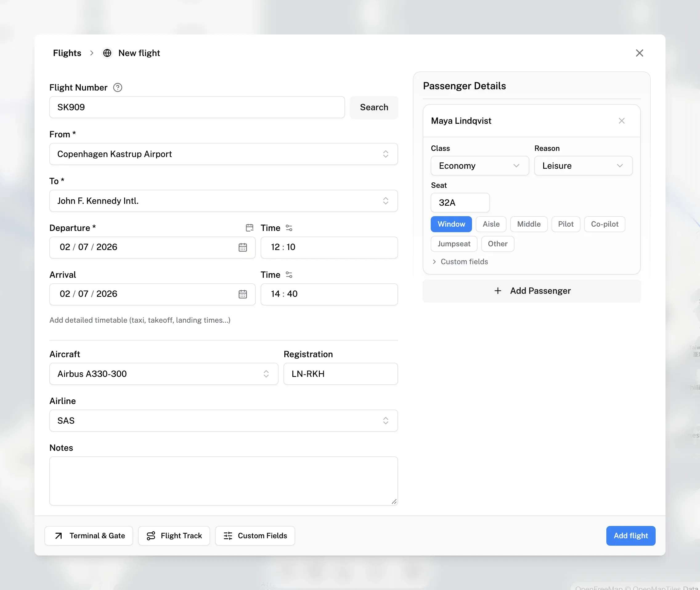Open the arrival date calendar picker

[x=242, y=294]
